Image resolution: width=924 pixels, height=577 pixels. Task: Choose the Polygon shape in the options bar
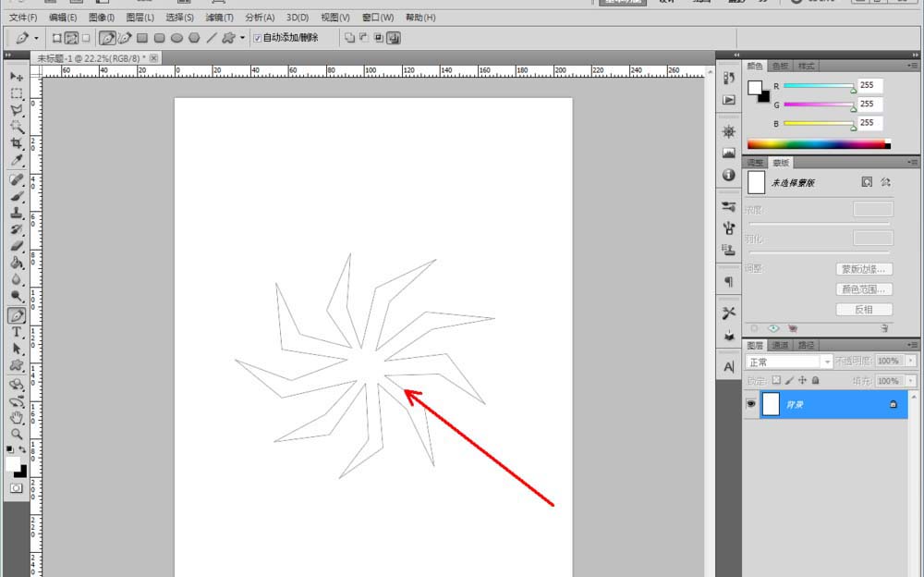194,38
